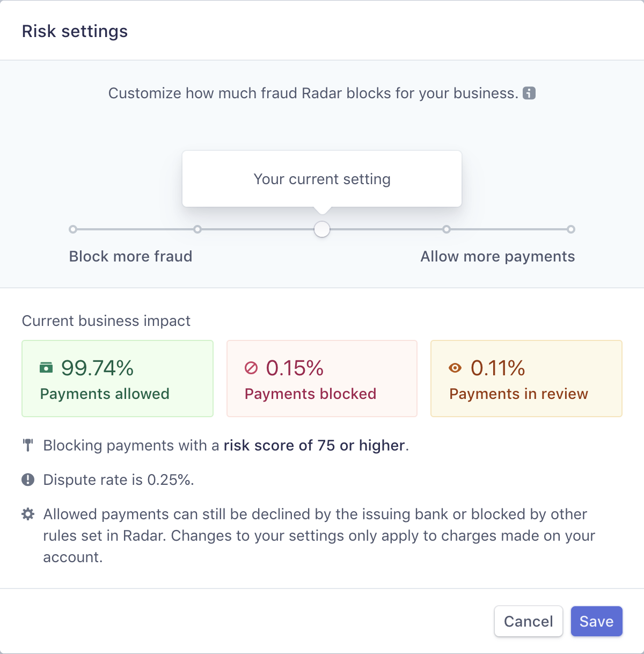The height and width of the screenshot is (654, 644).
Task: Click the eye icon for payments in review
Action: point(455,368)
